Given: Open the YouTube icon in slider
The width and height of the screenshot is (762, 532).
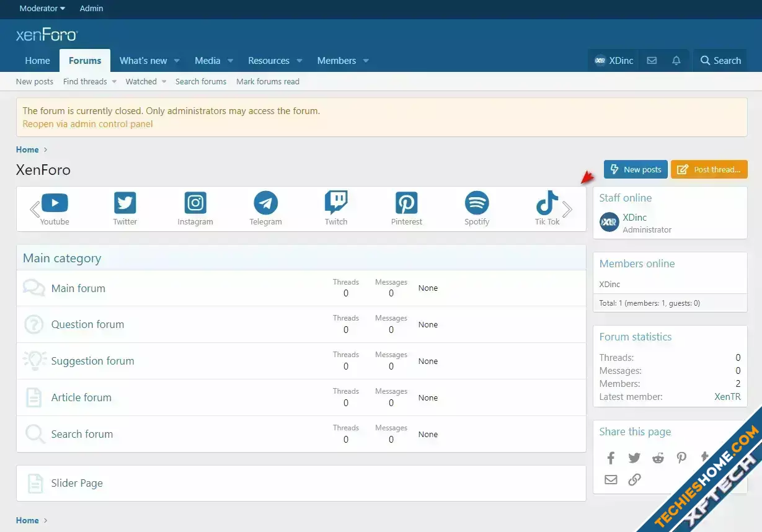Looking at the screenshot, I should pos(55,203).
